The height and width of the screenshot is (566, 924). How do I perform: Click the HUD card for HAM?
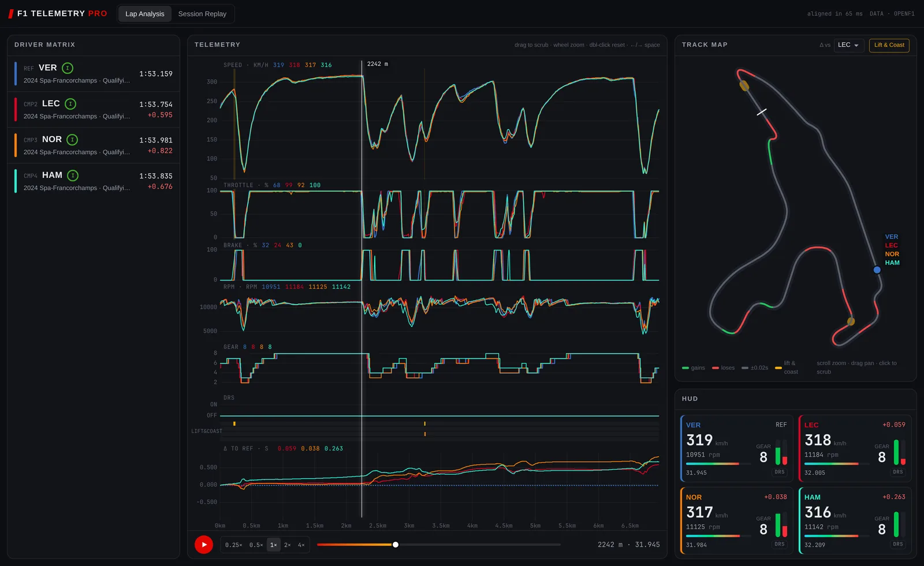(x=855, y=521)
